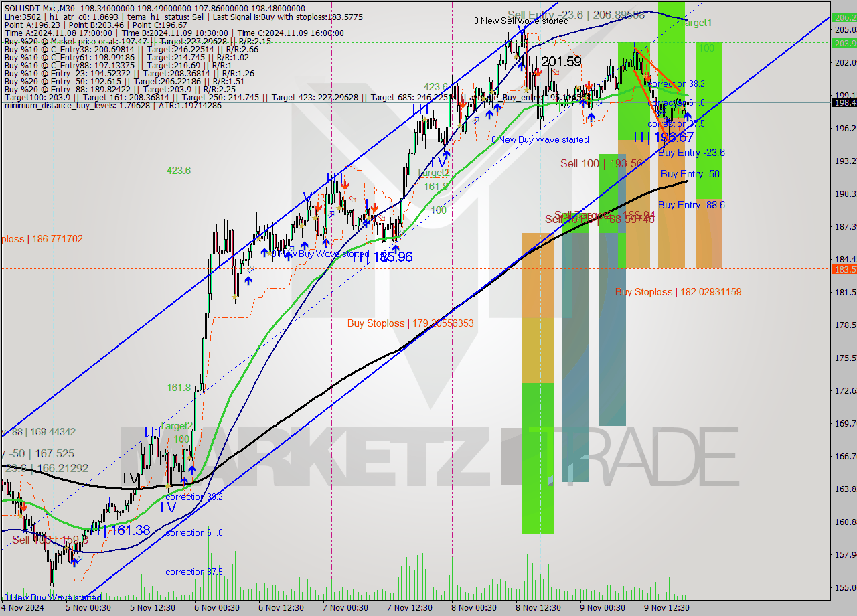
Task: Select 'Buy Stoploss | 182.02931159' label
Action: (x=678, y=292)
